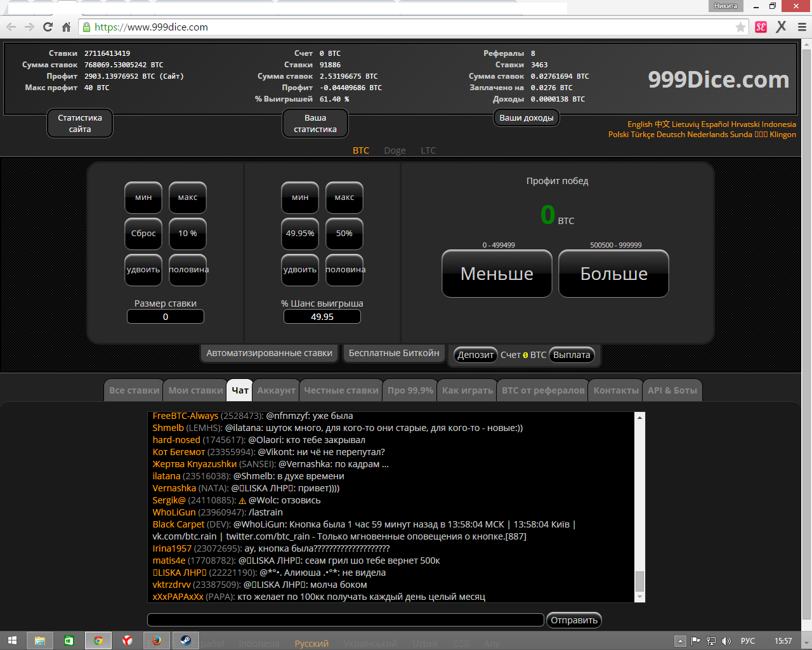Open File Explorer from the taskbar
Image resolution: width=812 pixels, height=650 pixels.
point(40,640)
